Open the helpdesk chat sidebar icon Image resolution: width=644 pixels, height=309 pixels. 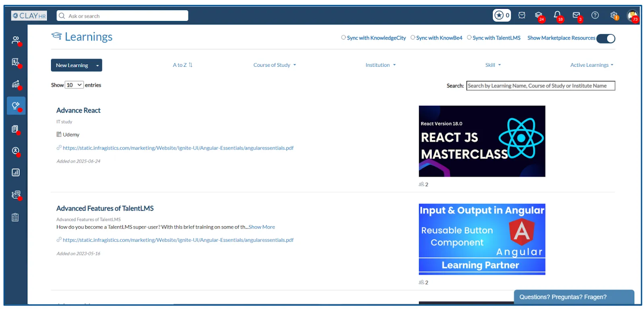[16, 195]
